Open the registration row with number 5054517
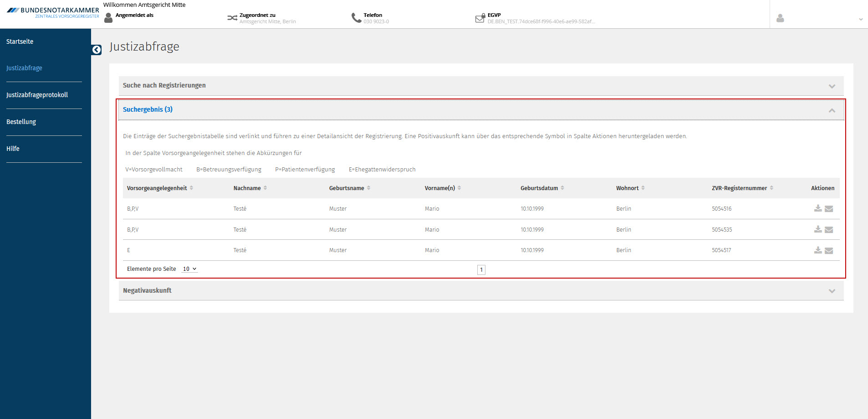Image resolution: width=868 pixels, height=419 pixels. click(x=481, y=250)
